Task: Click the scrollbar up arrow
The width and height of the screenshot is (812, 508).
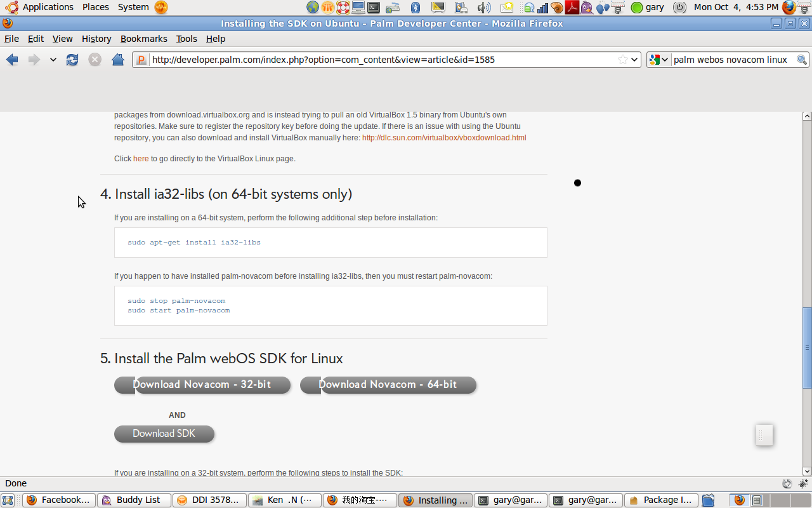Action: pos(807,116)
